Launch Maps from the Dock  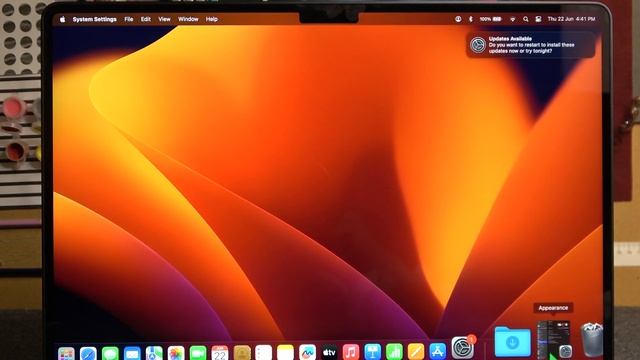[154, 353]
